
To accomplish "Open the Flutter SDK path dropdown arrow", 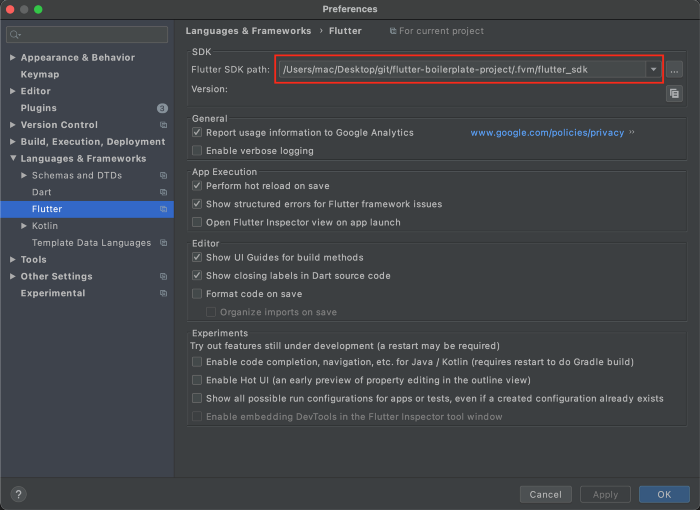I will coord(653,70).
